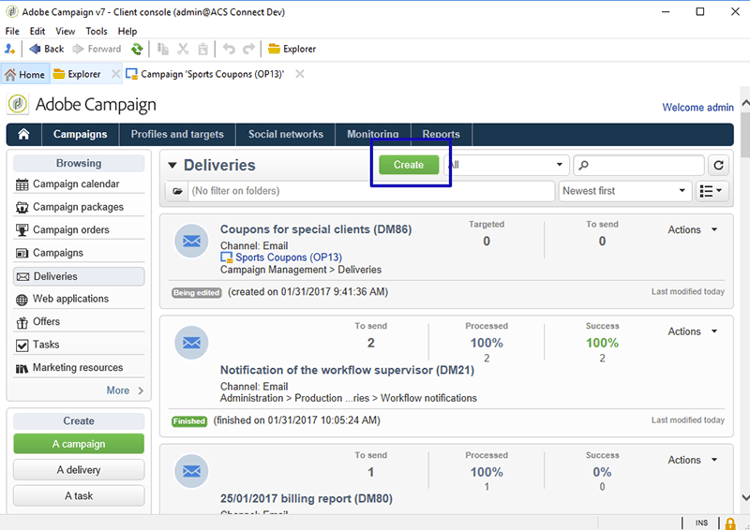Open the All filter dropdown
This screenshot has height=530, width=750.
pyautogui.click(x=506, y=165)
